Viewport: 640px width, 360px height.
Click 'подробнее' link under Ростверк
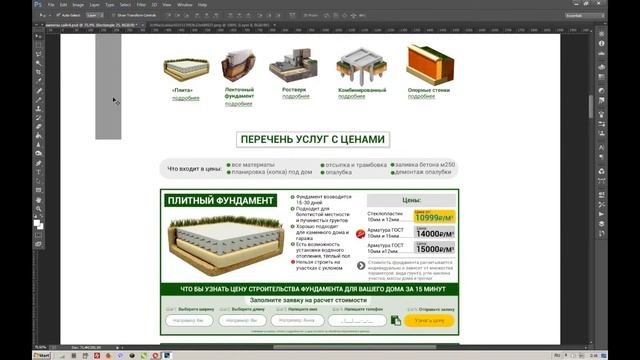click(x=296, y=97)
